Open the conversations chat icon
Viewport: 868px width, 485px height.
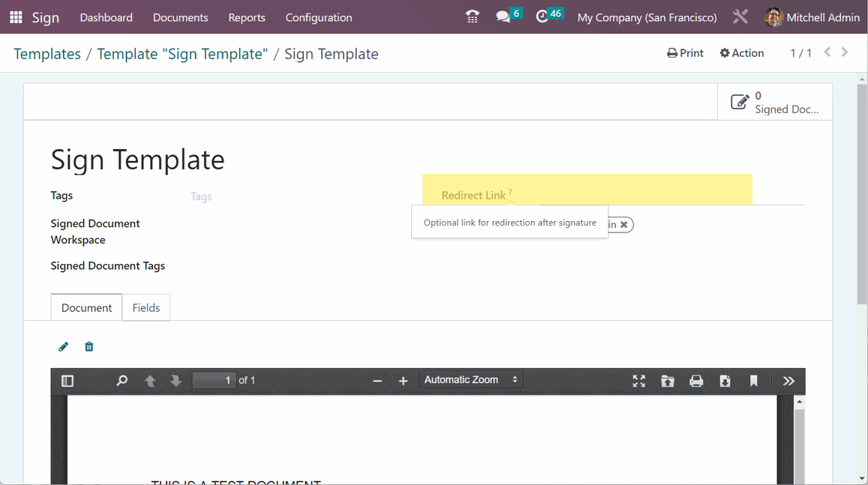click(503, 17)
